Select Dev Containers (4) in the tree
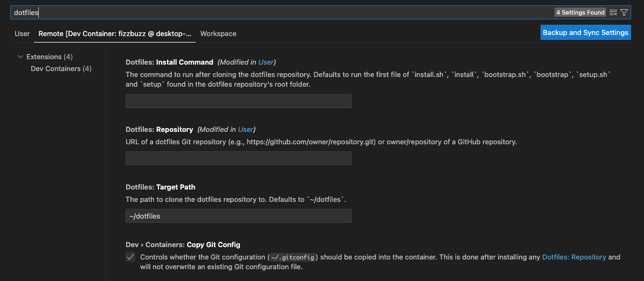Viewport: 644px width, 281px height. [x=61, y=68]
